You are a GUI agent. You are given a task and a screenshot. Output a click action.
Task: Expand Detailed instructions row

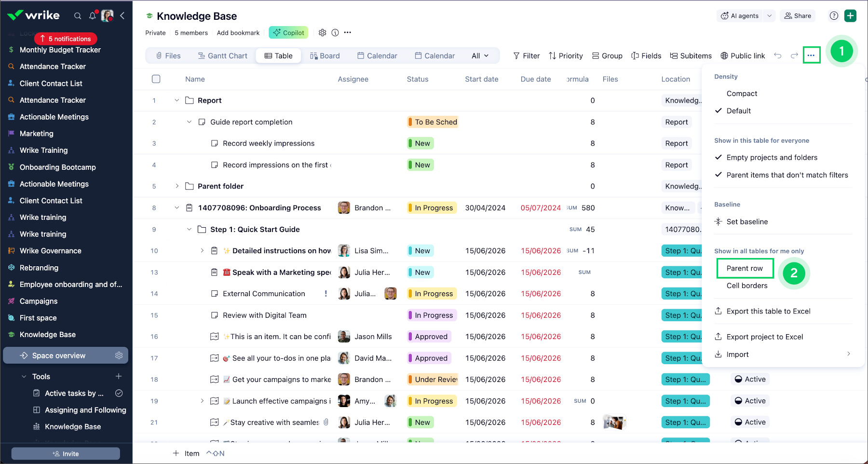[x=202, y=251]
